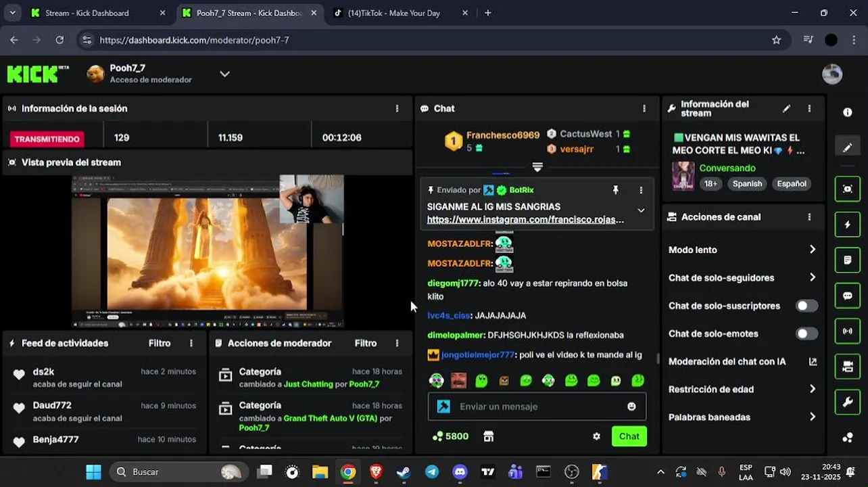Open Acciones de moderador three-dot menu

coord(397,344)
